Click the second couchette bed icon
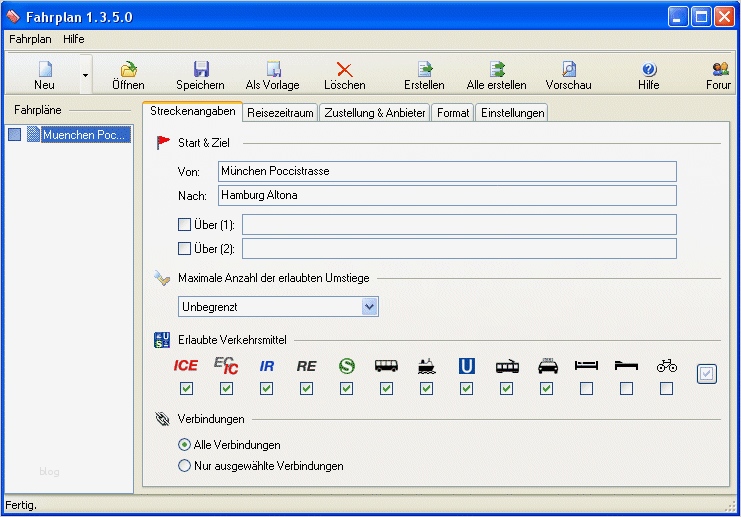Viewport: 741px width, 517px height. pos(626,365)
